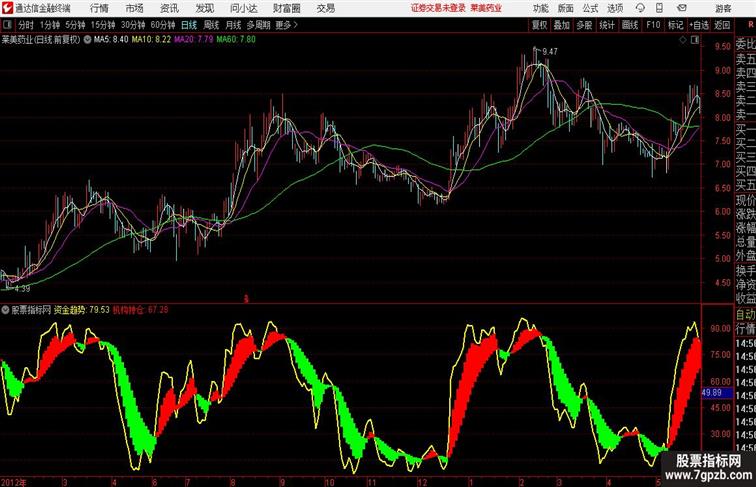
Task: Toggle the left sidebar panel icon
Action: coord(7,25)
